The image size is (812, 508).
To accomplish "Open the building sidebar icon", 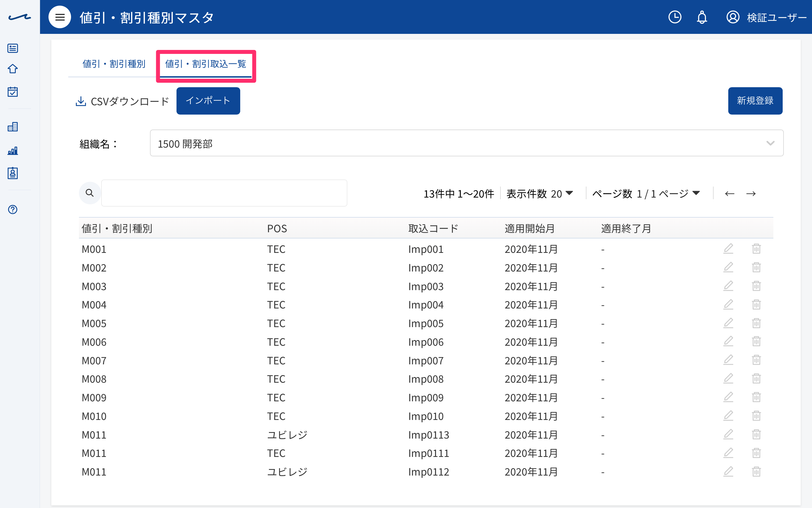I will coord(13,127).
